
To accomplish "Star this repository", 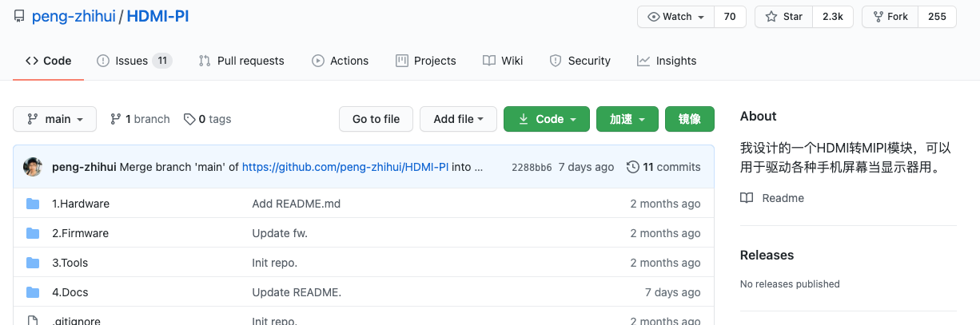I will 784,17.
